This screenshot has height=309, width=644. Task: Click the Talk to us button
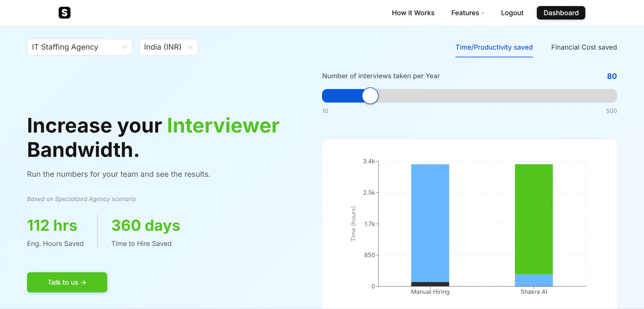pos(67,282)
